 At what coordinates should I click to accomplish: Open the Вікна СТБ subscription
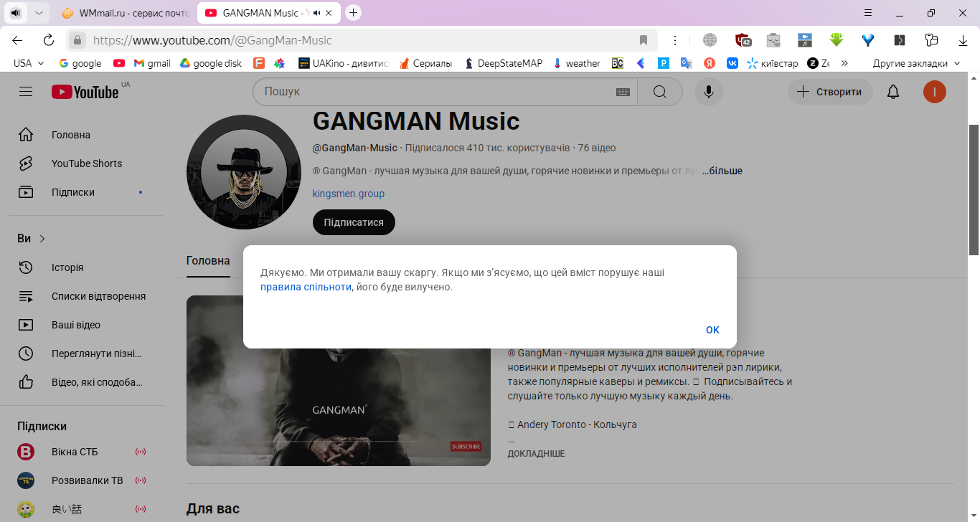tap(86, 452)
